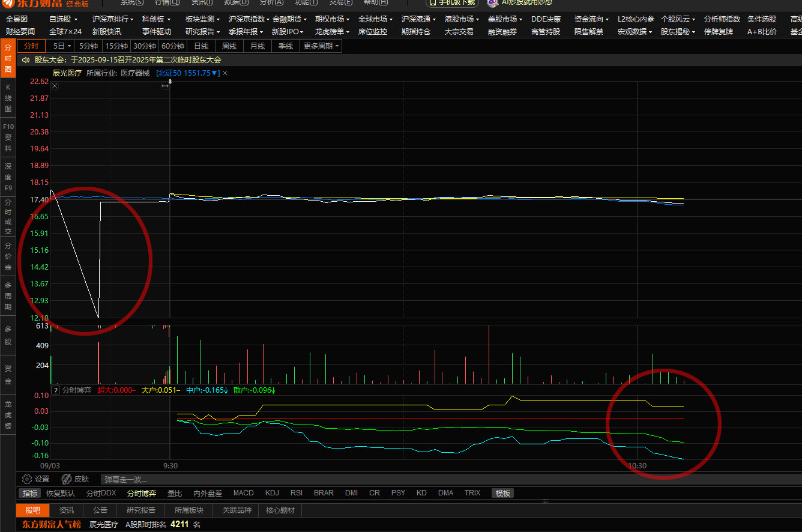Expand the 自选股 menu
This screenshot has width=802, height=532.
(63, 19)
